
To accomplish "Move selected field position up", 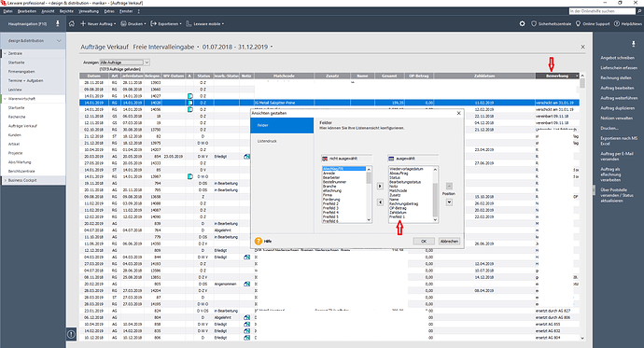I will click(449, 186).
